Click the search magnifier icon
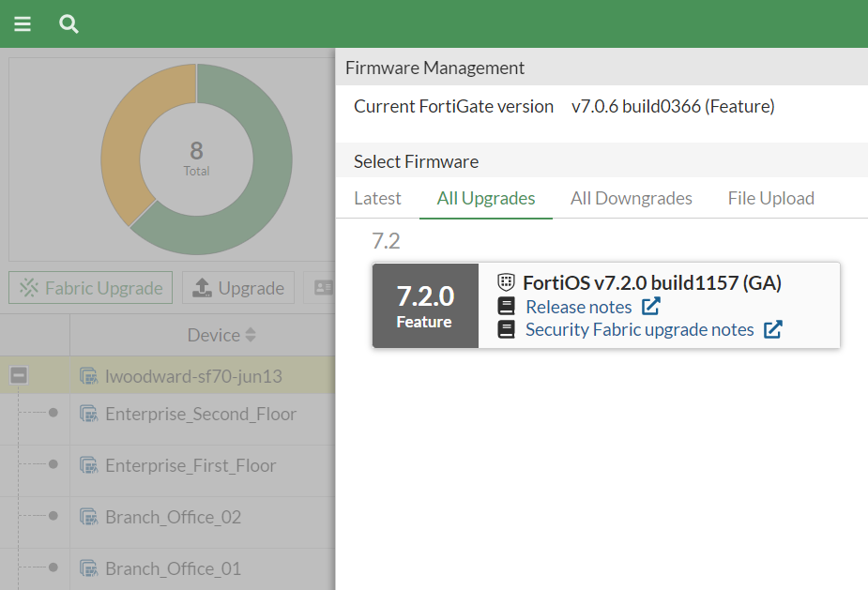This screenshot has width=868, height=590. tap(69, 23)
